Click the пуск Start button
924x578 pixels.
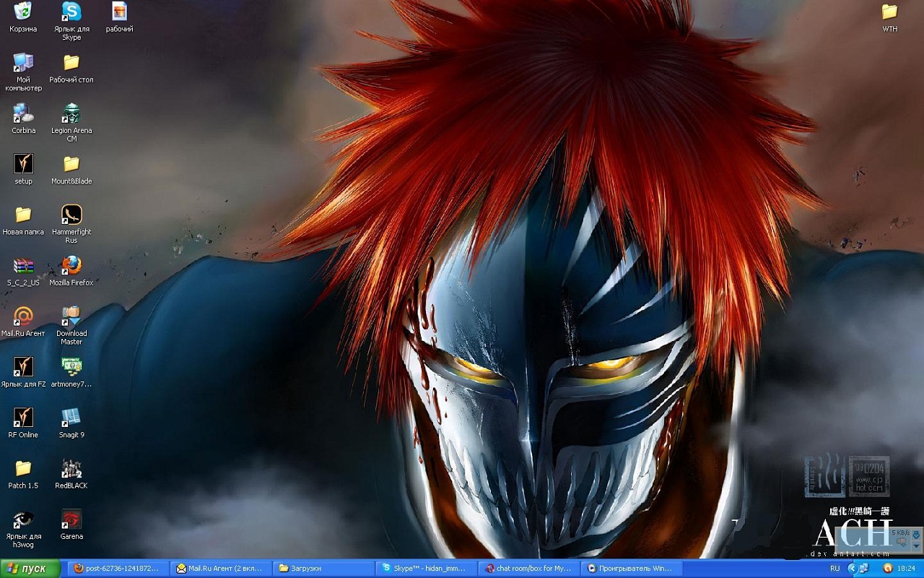(27, 569)
